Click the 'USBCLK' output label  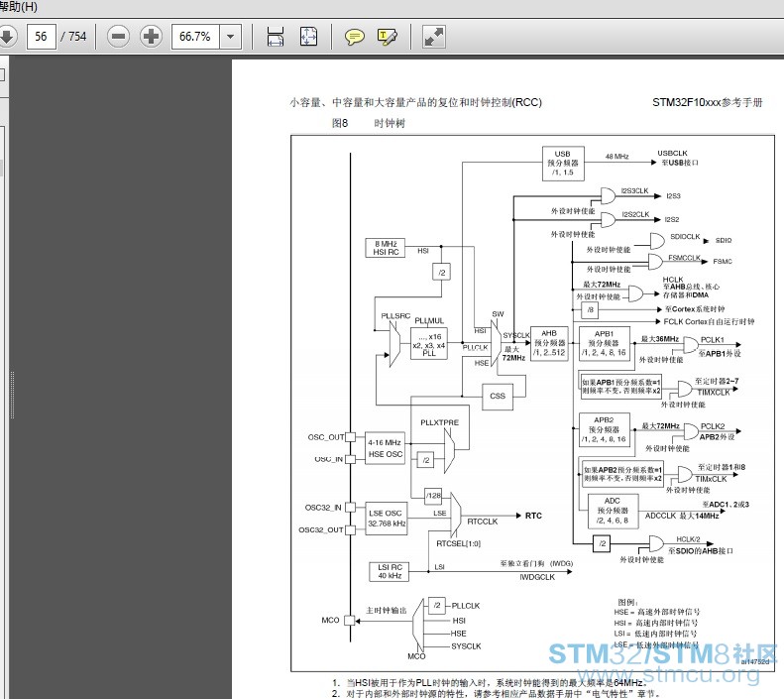[673, 153]
